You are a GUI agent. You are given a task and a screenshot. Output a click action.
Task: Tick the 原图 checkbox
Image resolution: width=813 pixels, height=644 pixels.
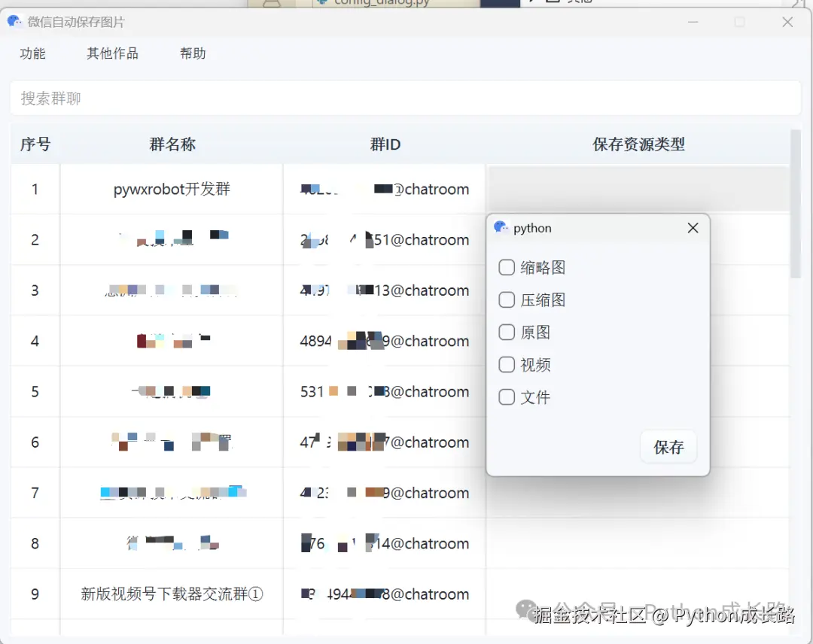(507, 332)
